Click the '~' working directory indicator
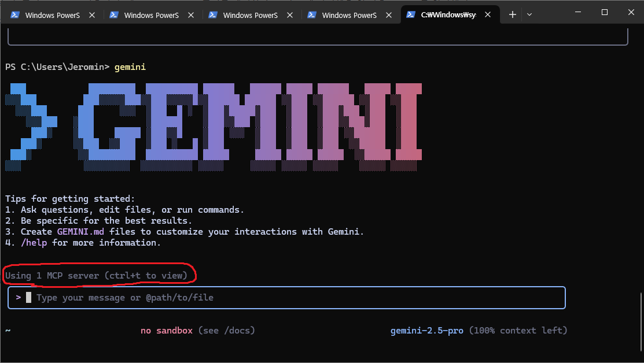The image size is (644, 363). pos(8,330)
